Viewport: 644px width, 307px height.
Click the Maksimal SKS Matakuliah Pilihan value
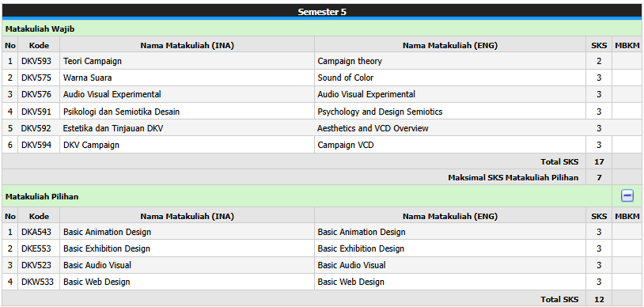pyautogui.click(x=599, y=177)
